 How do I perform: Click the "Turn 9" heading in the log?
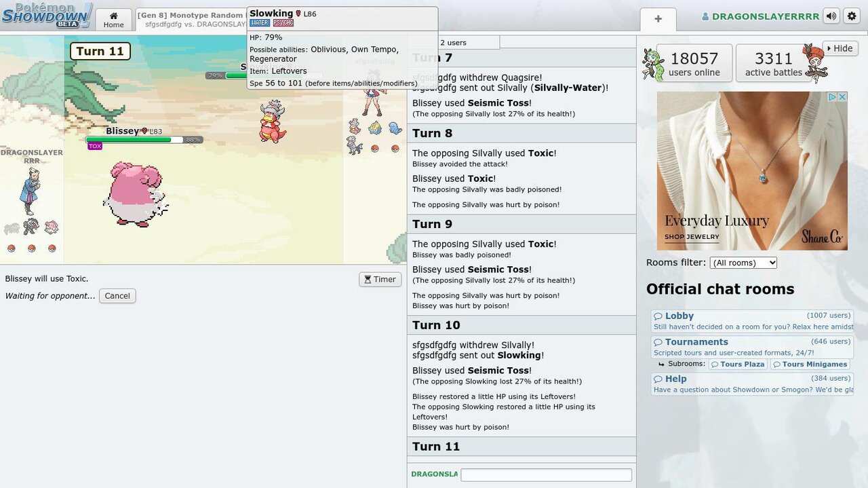click(x=432, y=224)
